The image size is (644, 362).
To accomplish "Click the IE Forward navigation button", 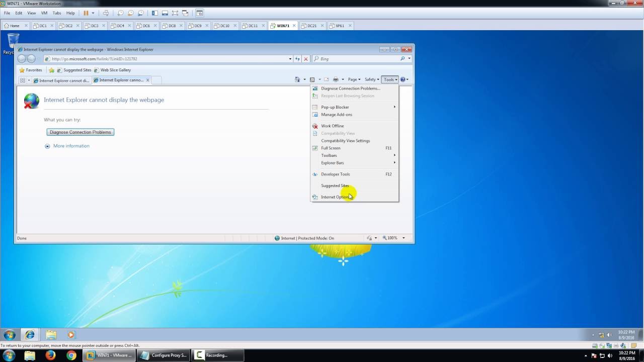I will point(31,59).
